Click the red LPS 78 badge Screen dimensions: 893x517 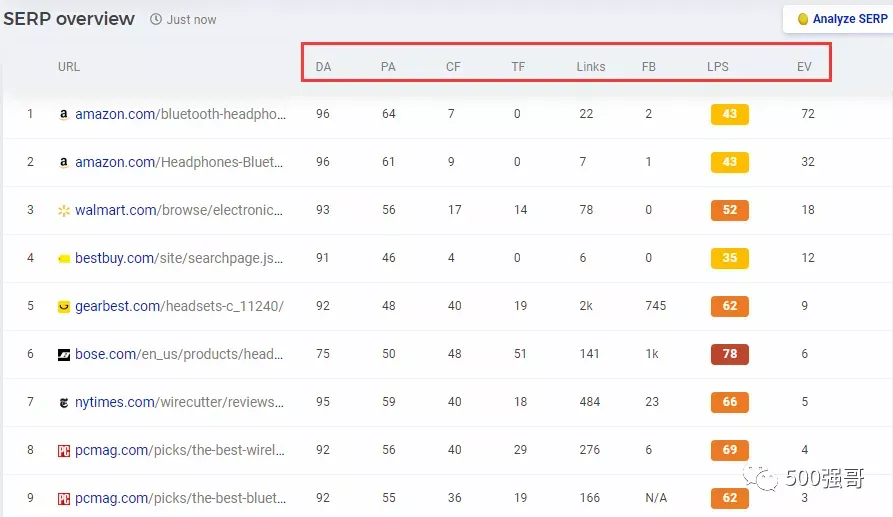pos(730,354)
